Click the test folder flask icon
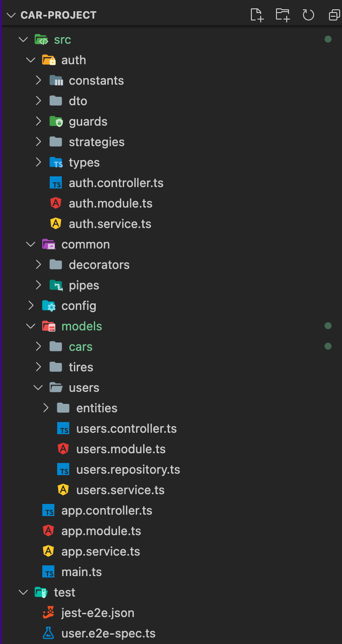342x644 pixels. (41, 592)
